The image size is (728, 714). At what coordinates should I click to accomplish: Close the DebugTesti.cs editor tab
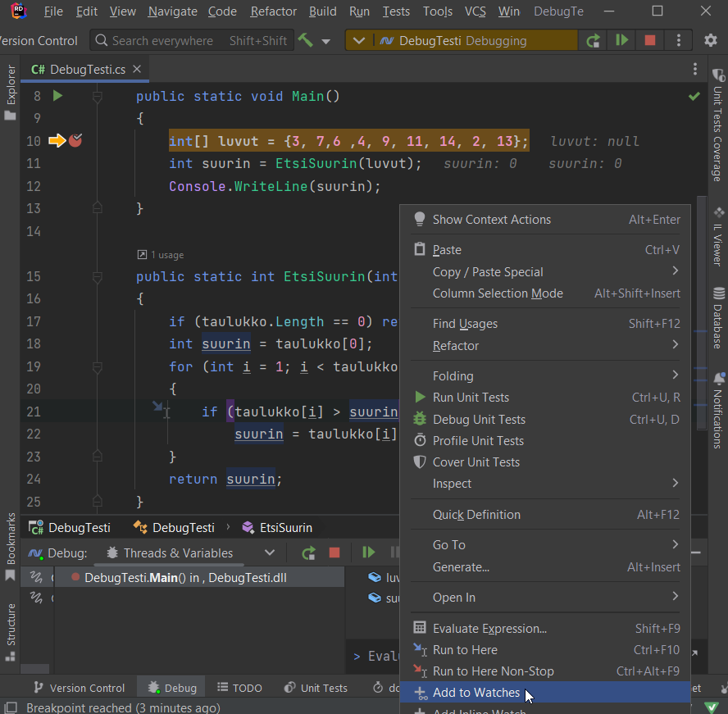click(137, 70)
